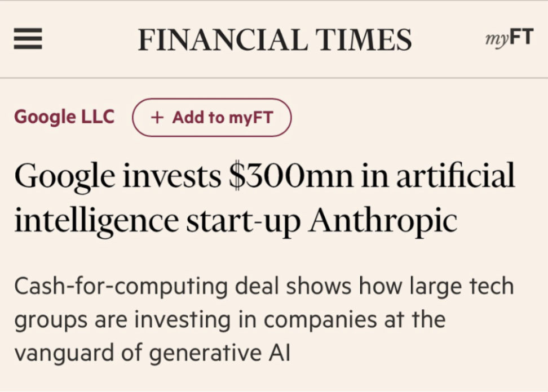The width and height of the screenshot is (548, 392).
Task: Click the word Anthropic in the headline
Action: click(x=382, y=220)
